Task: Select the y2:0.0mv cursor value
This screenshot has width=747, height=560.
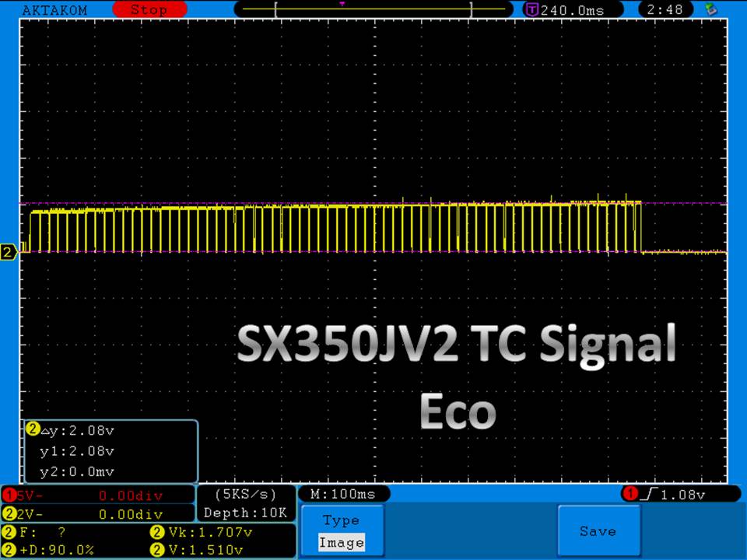Action: (x=76, y=472)
